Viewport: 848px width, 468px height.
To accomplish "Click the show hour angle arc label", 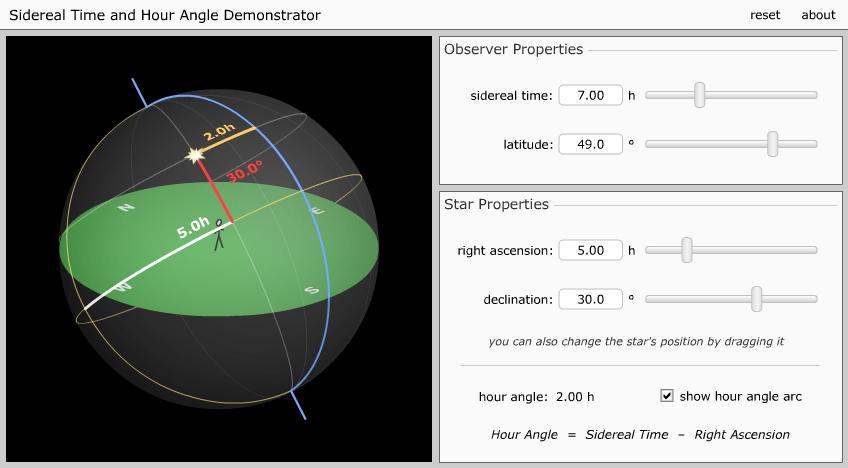I will click(x=740, y=396).
